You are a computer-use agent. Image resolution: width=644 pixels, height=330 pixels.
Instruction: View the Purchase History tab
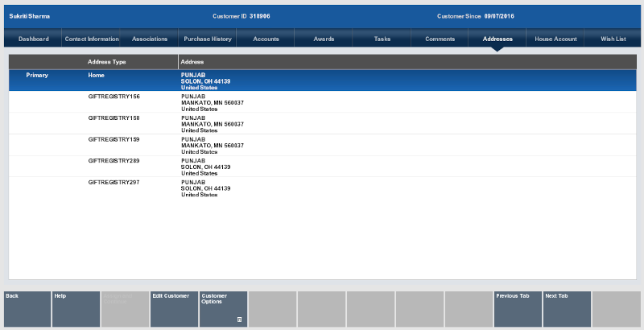(208, 39)
